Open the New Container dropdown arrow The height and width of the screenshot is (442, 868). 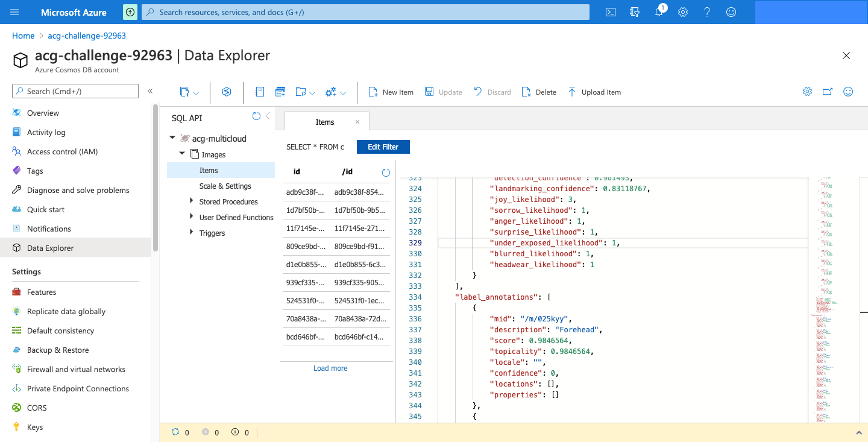coord(197,93)
